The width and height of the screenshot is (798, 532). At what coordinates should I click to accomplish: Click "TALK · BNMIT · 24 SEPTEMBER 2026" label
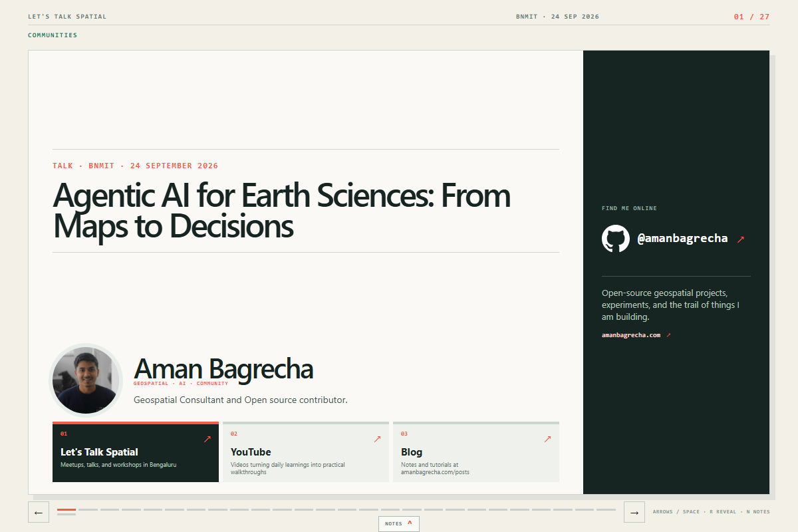point(136,166)
